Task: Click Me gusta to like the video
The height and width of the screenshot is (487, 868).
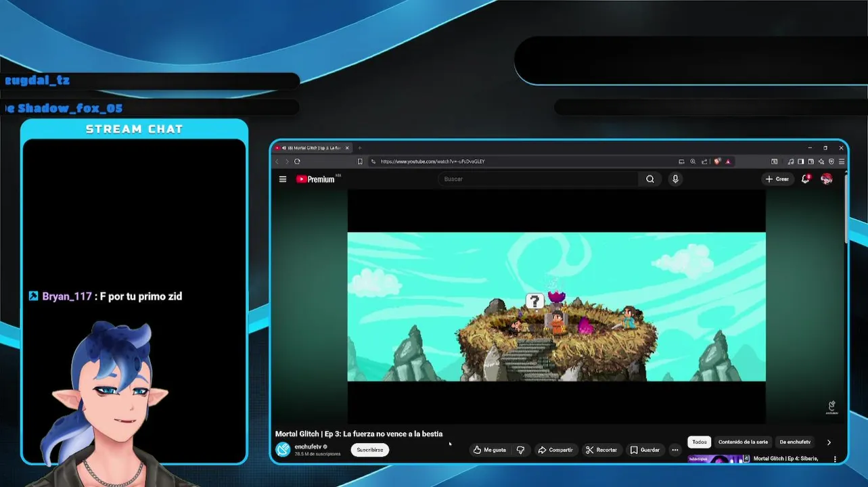Action: [490, 450]
